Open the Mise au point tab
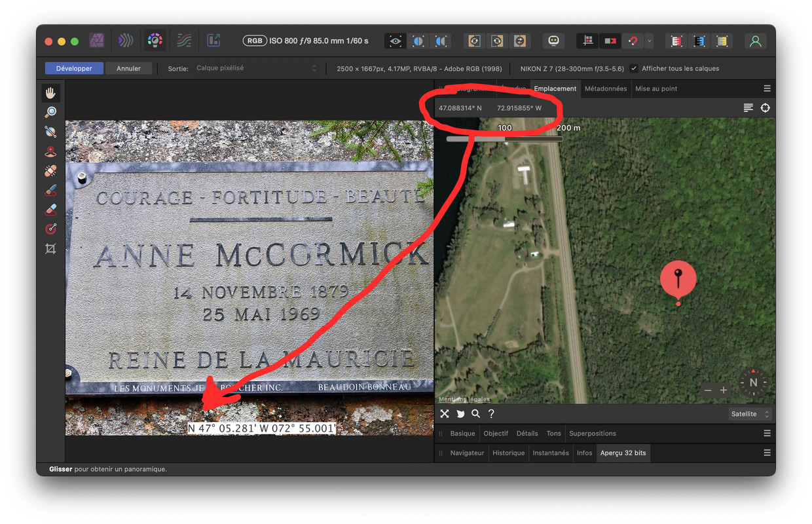Image resolution: width=812 pixels, height=524 pixels. (x=656, y=88)
